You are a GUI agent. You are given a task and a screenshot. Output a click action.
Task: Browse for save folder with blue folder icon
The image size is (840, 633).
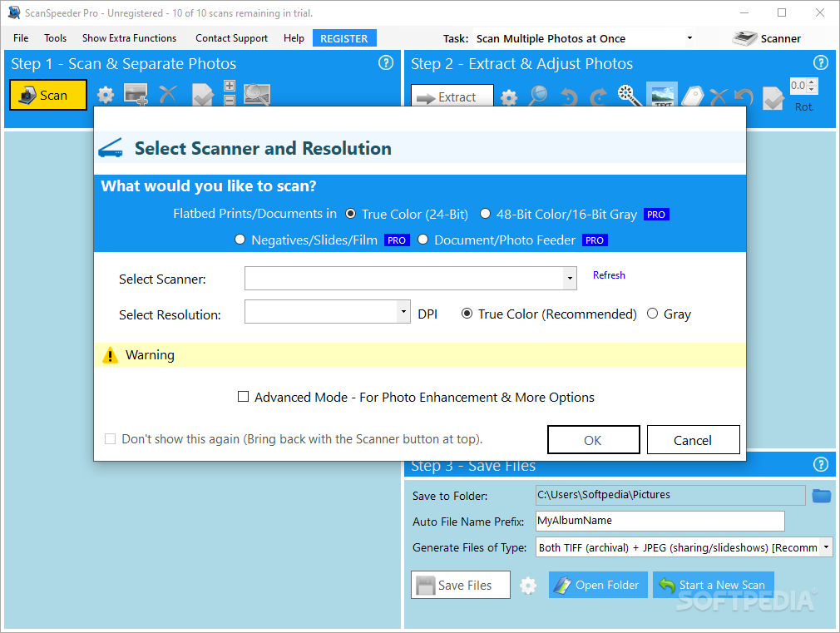[821, 495]
